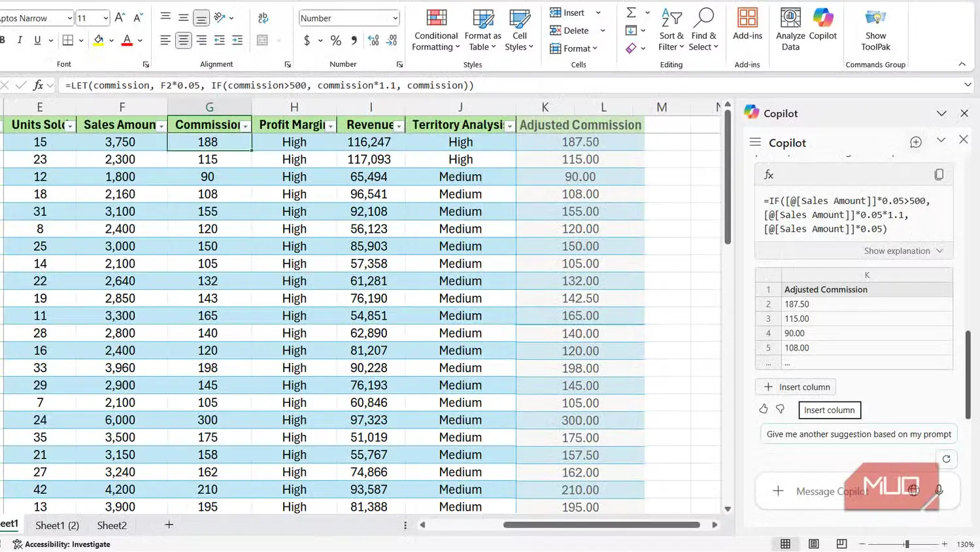Switch to the Sheet1 (2) tab
This screenshot has width=980, height=552.
coord(57,525)
